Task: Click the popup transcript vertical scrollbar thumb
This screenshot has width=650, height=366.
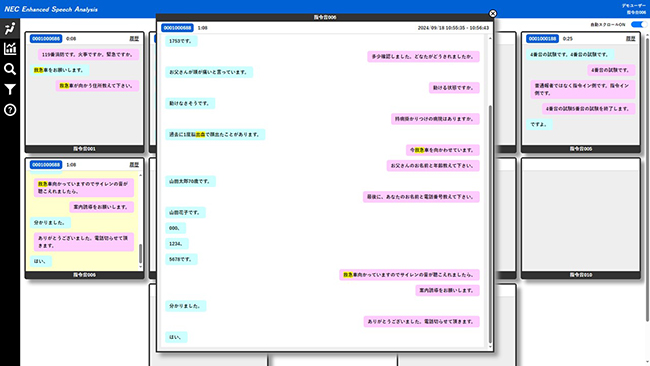Action: (x=490, y=224)
